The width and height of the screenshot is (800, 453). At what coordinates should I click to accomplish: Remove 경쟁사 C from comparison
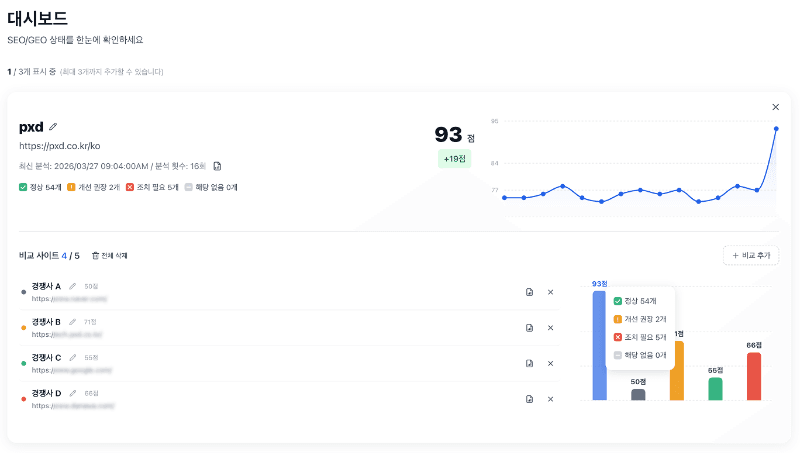coord(551,364)
